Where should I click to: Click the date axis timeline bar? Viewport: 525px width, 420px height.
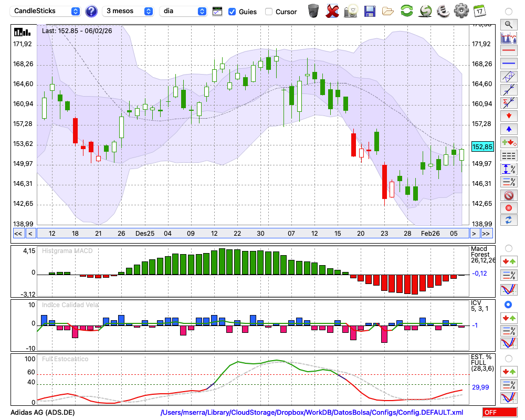[253, 234]
